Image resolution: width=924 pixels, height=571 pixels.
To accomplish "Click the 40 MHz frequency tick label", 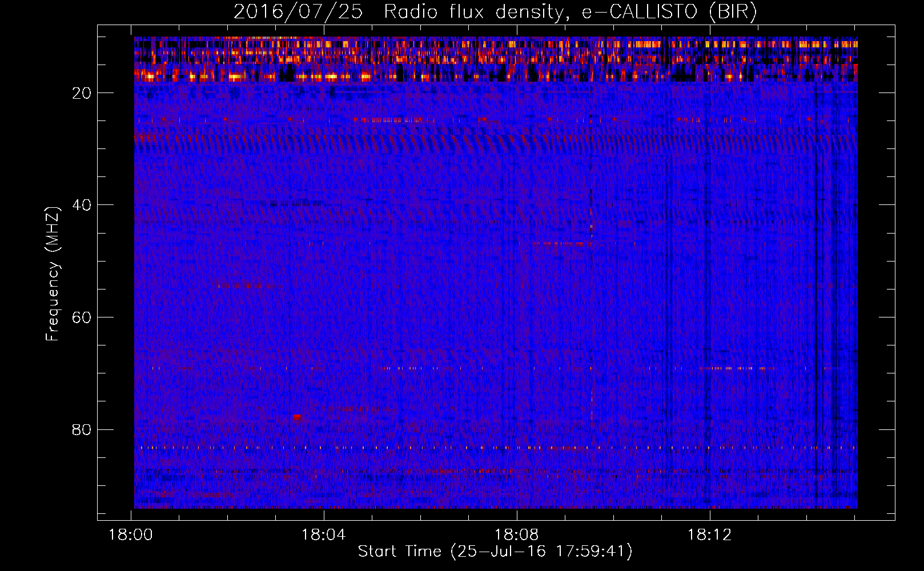I will (x=82, y=205).
